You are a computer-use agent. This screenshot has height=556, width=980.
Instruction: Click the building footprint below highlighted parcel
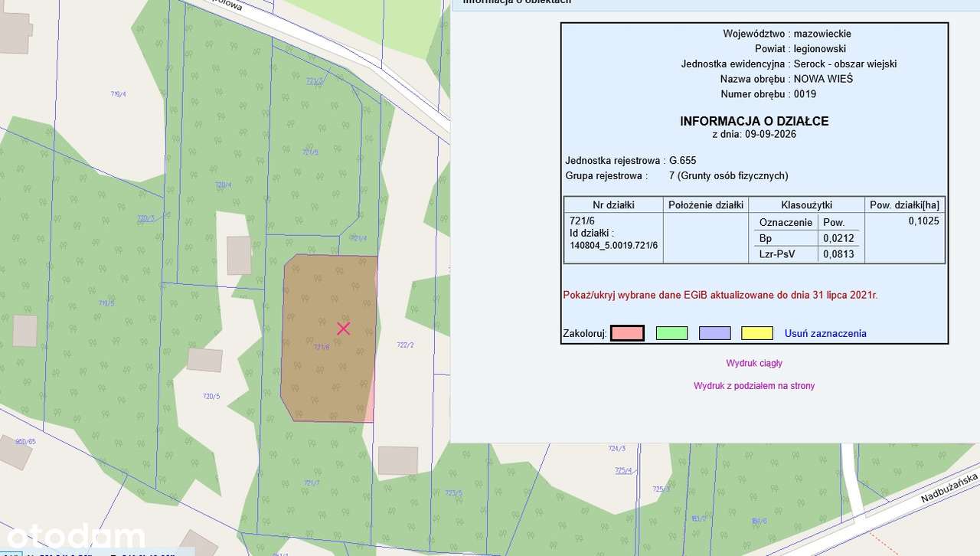(x=398, y=460)
